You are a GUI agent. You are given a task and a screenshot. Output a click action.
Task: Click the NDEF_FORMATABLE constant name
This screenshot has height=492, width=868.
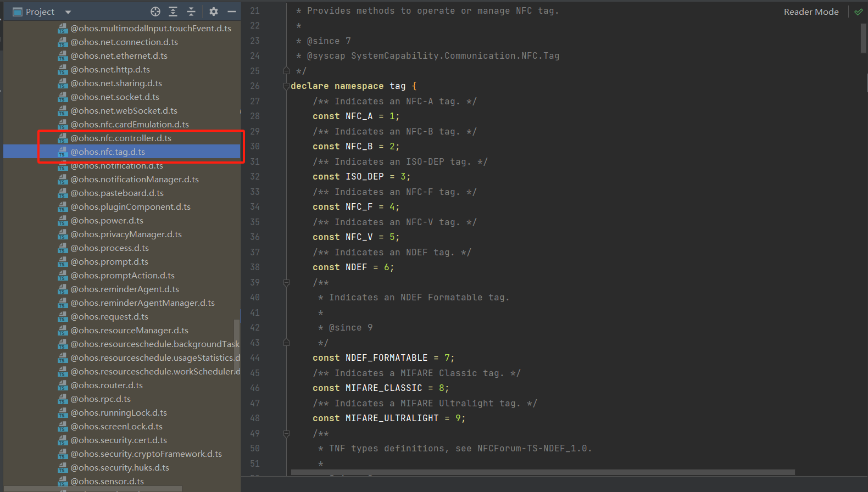click(387, 358)
